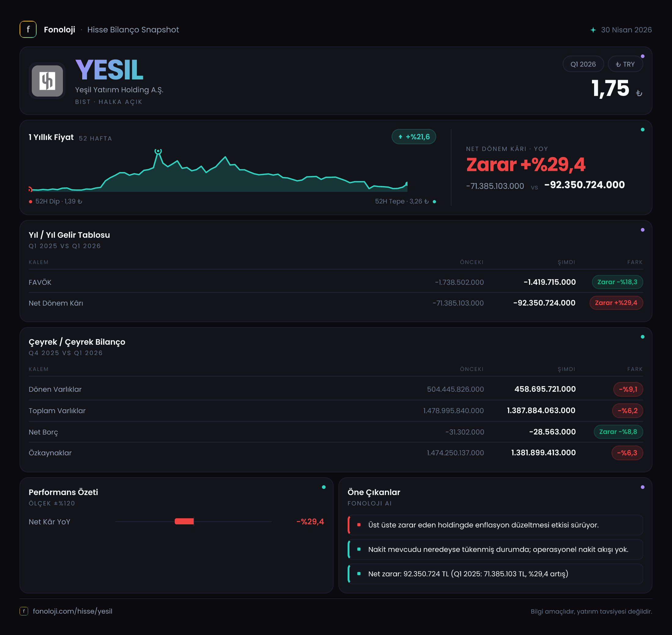Click the Öne Çıkanlar heading

coord(374,492)
